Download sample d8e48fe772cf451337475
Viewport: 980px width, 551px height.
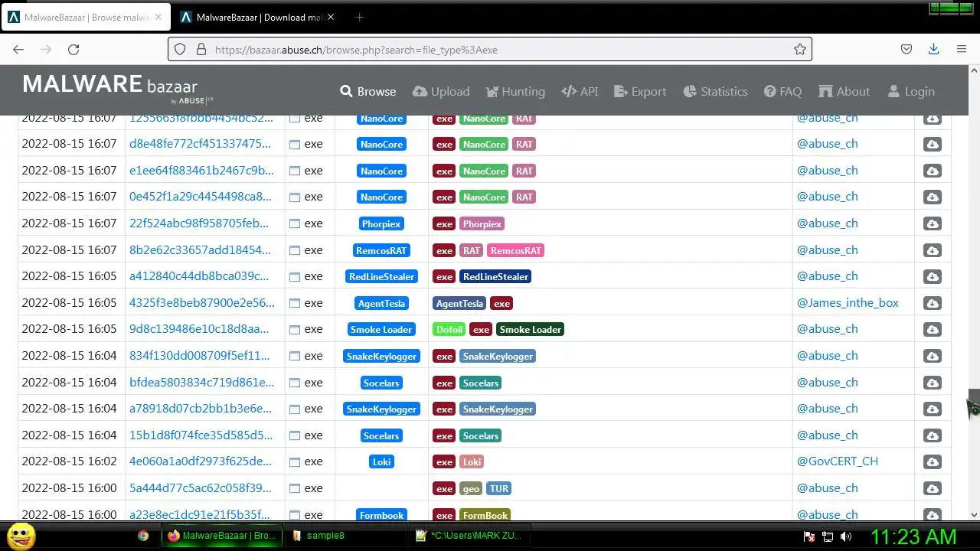pyautogui.click(x=932, y=145)
